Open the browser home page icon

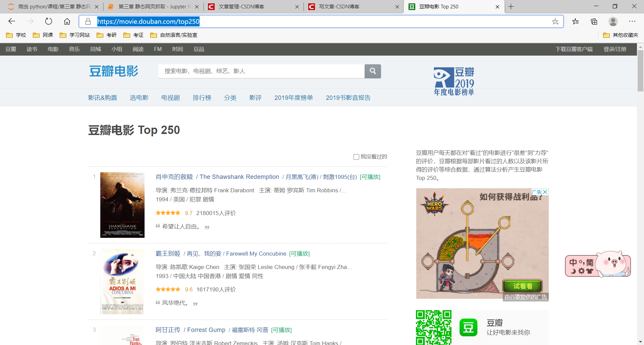[67, 21]
